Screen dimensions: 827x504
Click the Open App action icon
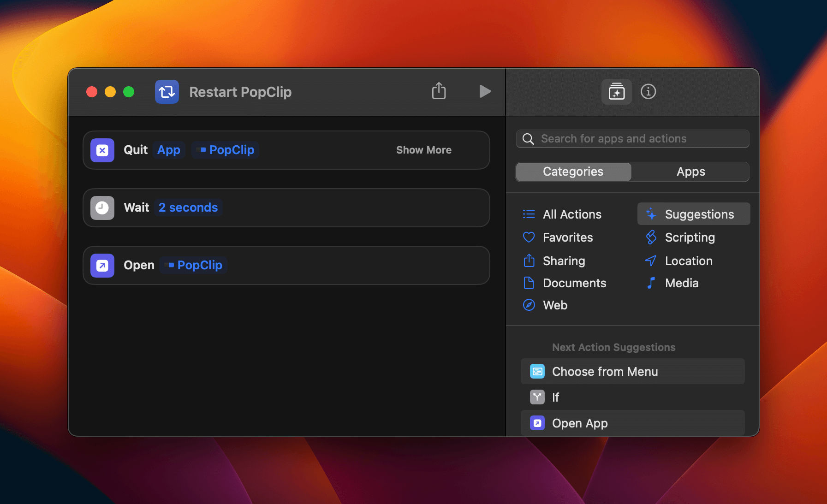click(102, 266)
